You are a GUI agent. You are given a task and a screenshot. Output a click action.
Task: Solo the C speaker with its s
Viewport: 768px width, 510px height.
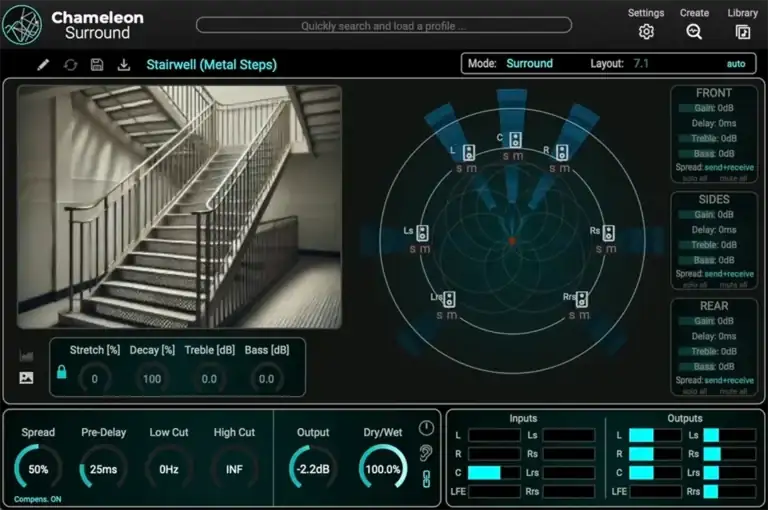pos(506,156)
